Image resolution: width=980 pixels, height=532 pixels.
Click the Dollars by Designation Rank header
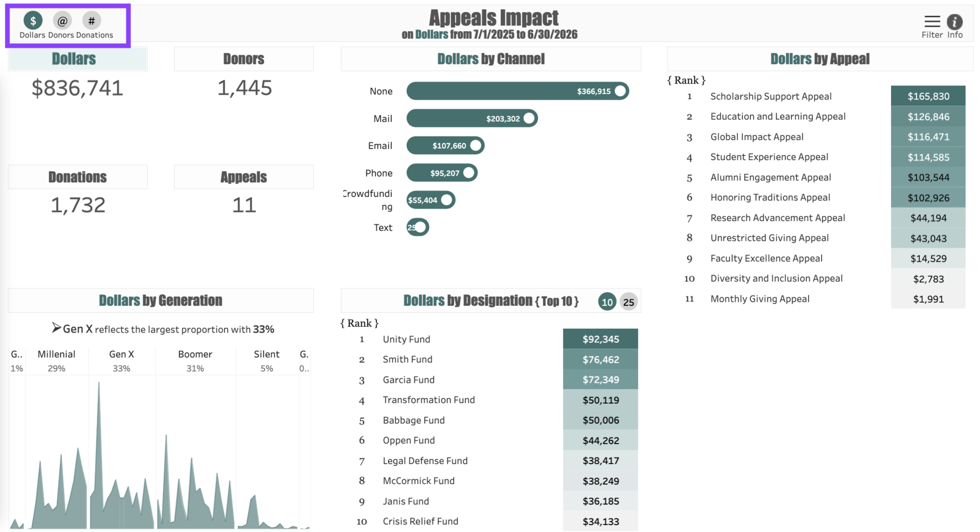(360, 323)
